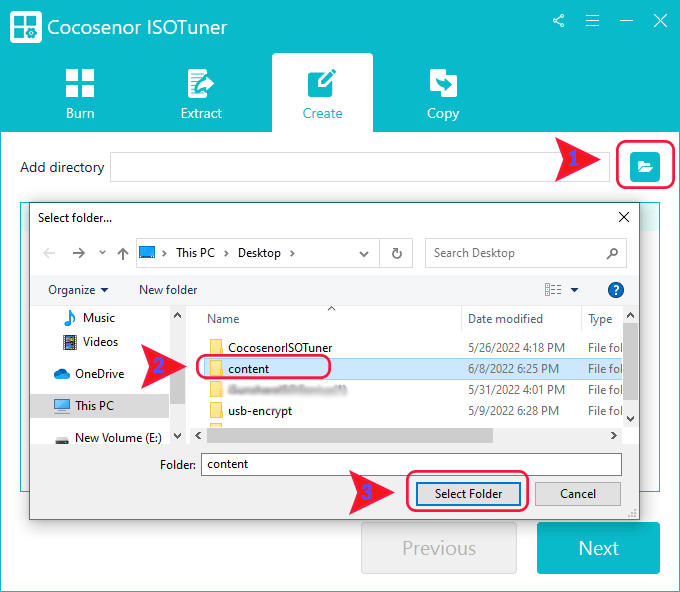The image size is (680, 592).
Task: Click the Cancel button
Action: pos(578,494)
